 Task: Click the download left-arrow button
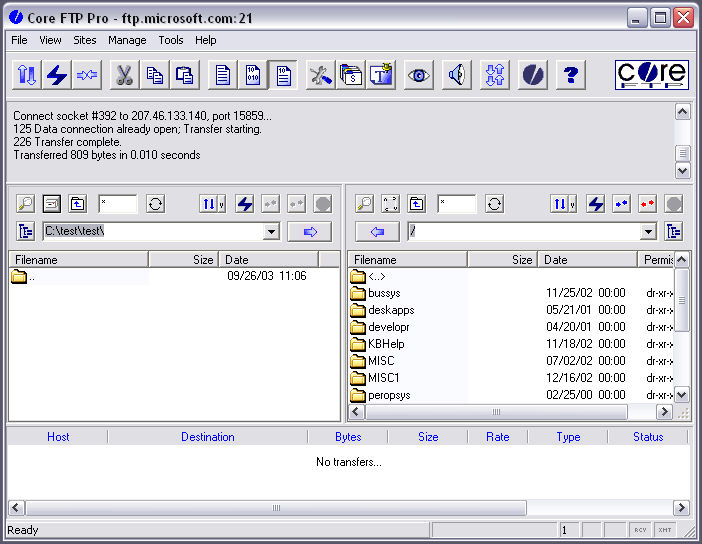click(x=377, y=232)
